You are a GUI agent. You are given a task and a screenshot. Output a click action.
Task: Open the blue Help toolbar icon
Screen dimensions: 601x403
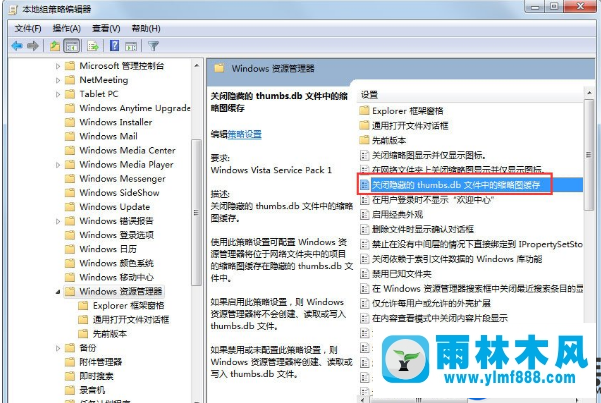click(x=114, y=46)
